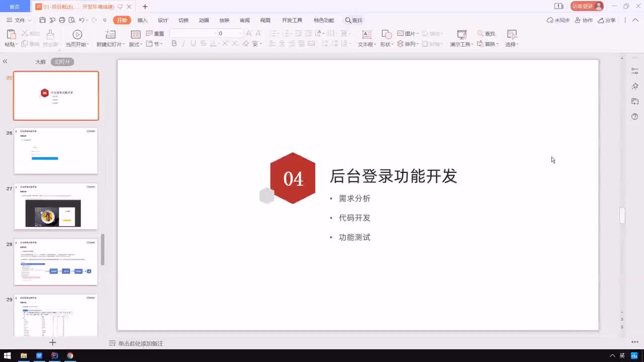This screenshot has width=644, height=362.
Task: Collapse the ribbon with the up chevron
Action: (x=635, y=20)
